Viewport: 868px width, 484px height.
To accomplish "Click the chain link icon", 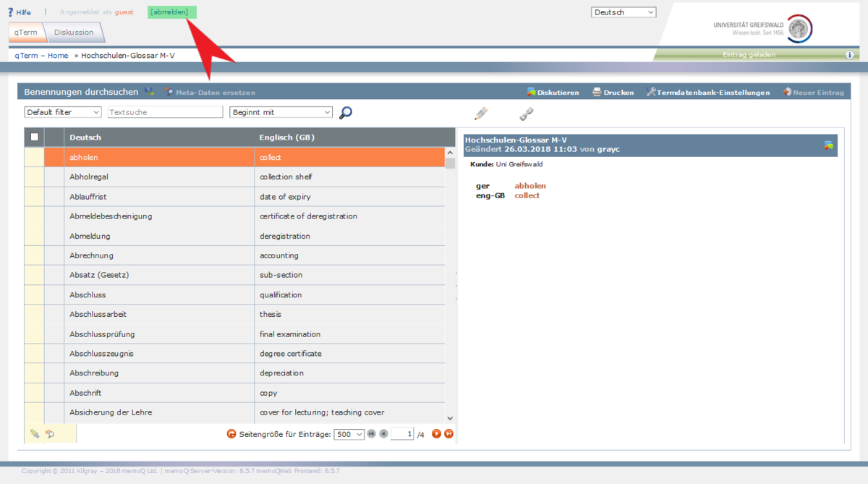I will coord(526,114).
